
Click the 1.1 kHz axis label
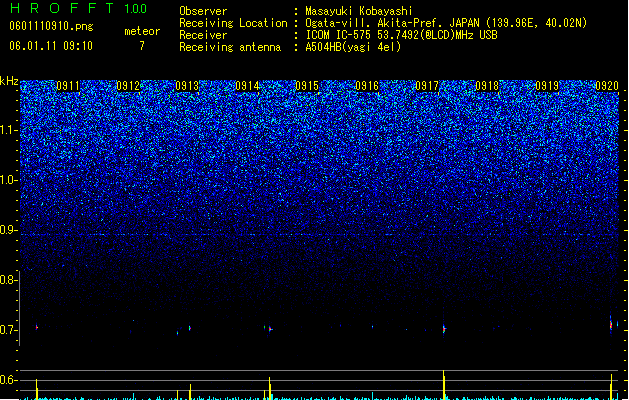coord(9,130)
